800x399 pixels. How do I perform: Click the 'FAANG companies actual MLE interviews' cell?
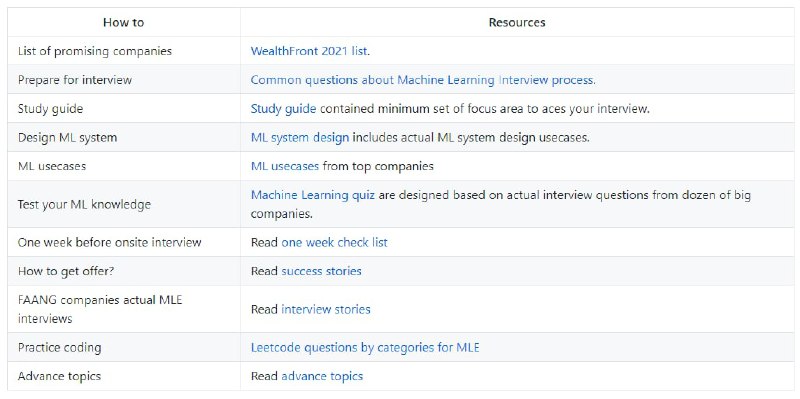pyautogui.click(x=124, y=309)
